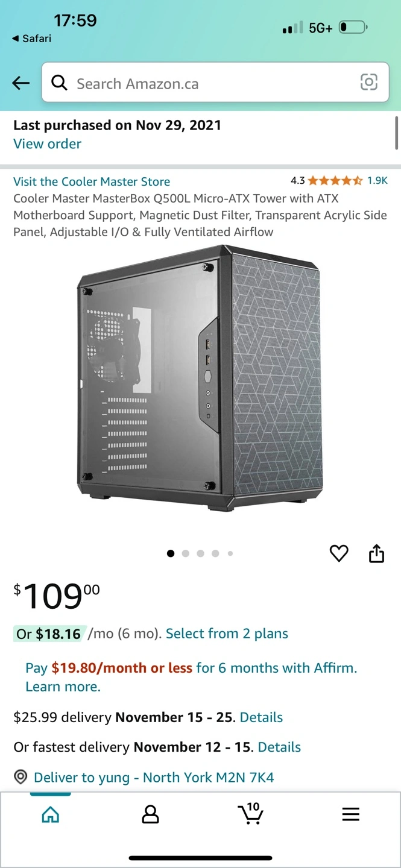This screenshot has width=401, height=868.
Task: Show details for $25.99 delivery
Action: click(x=261, y=717)
